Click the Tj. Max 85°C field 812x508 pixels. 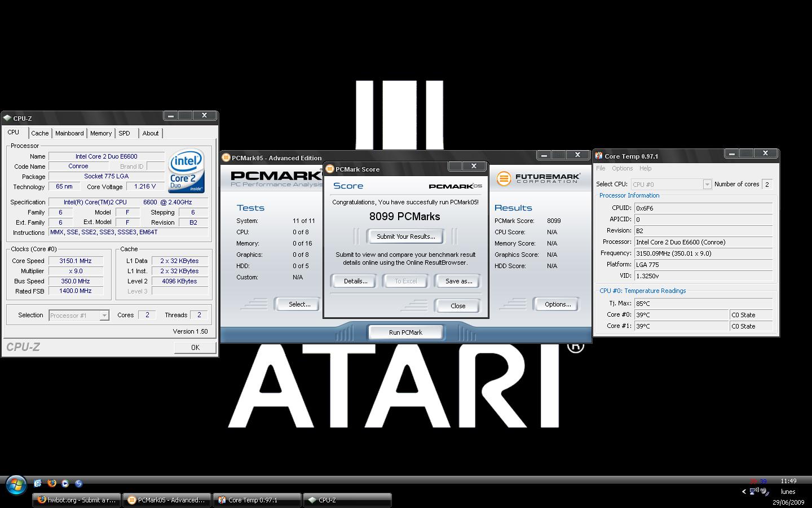point(703,304)
